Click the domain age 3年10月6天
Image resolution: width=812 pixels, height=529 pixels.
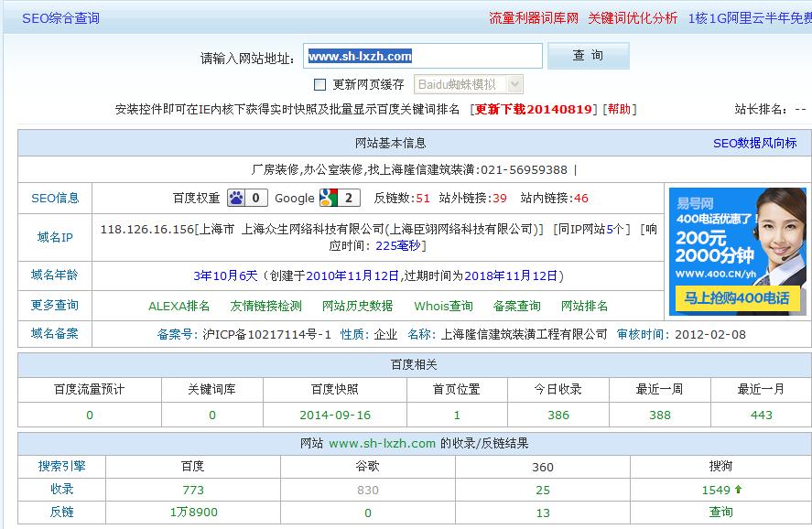coord(225,275)
